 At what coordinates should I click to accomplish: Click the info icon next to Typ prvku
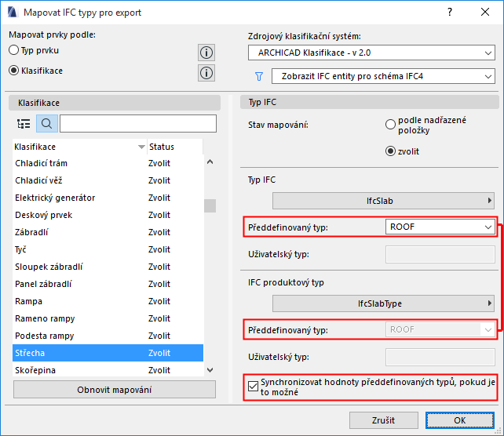tap(206, 53)
